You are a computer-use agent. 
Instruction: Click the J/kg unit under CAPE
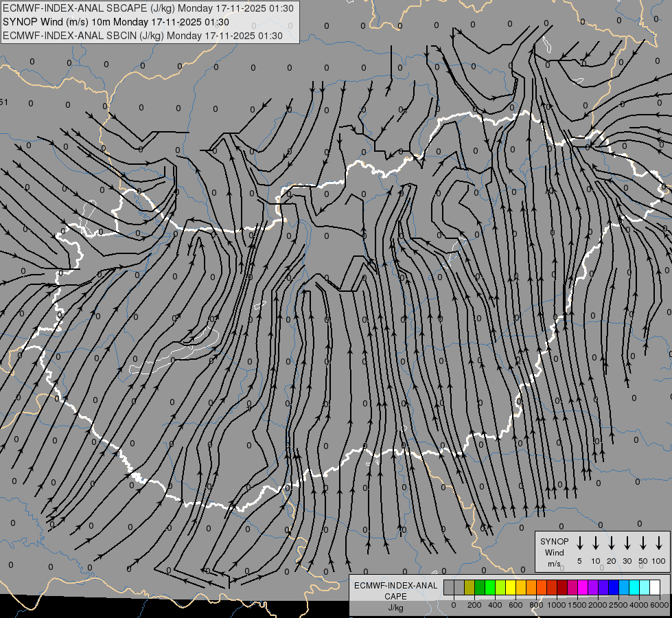tap(395, 608)
